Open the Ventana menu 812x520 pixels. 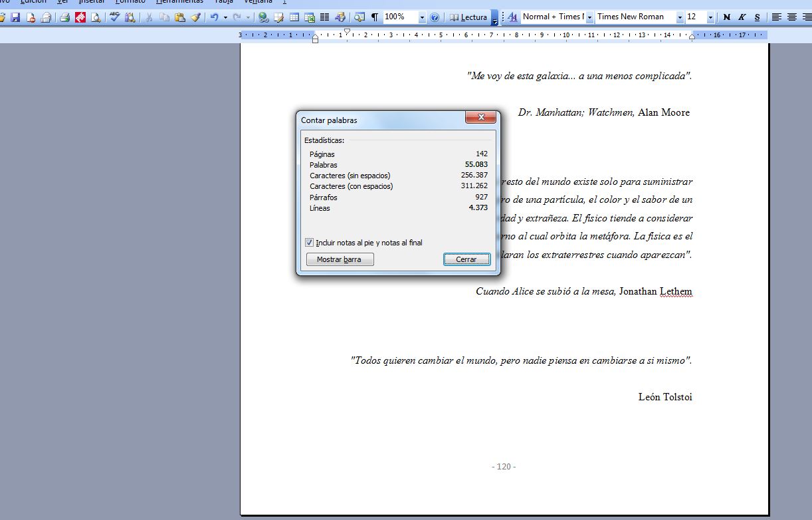[x=258, y=2]
